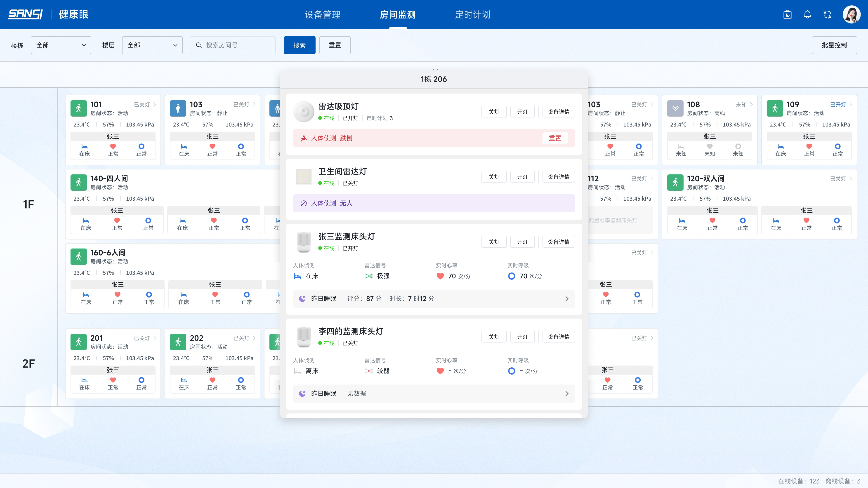Open 设备详情 for 卫生间雷达灯
The width and height of the screenshot is (868, 488).
[x=559, y=177]
